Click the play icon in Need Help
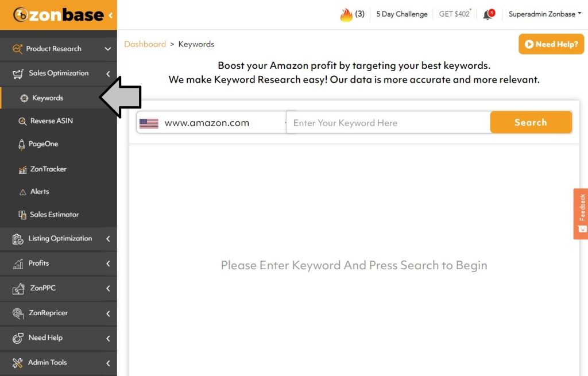This screenshot has width=588, height=376. 529,44
